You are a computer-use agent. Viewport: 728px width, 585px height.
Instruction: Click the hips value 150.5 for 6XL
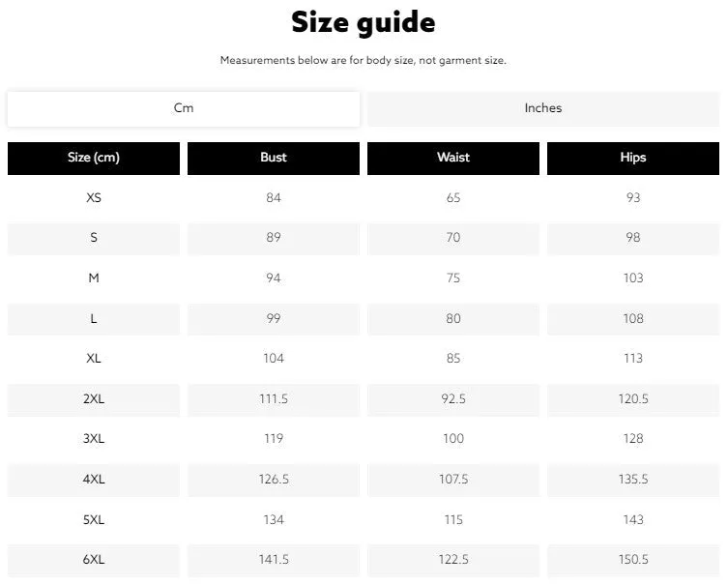633,560
